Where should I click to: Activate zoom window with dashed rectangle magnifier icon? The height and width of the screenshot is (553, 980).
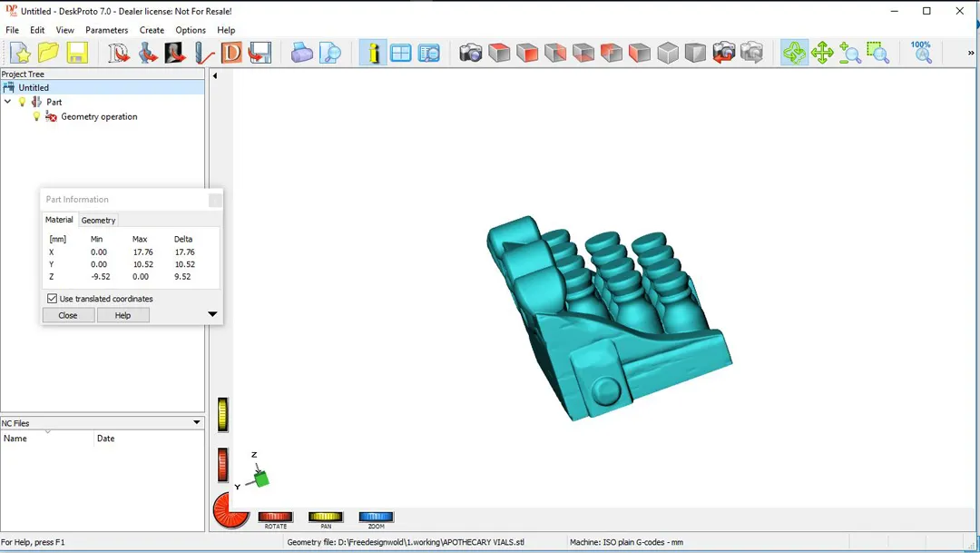coord(878,53)
